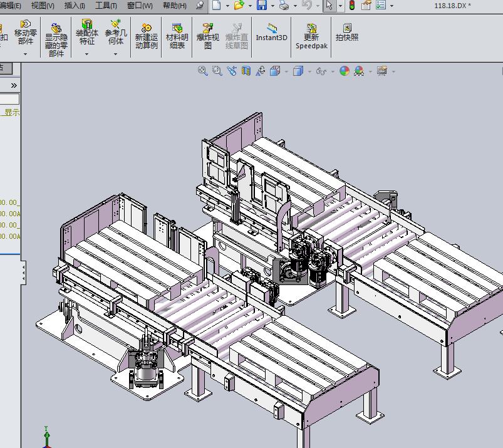This screenshot has height=448, width=503.
Task: Click 新建运动算例 (New Motion Study)
Action: [x=147, y=36]
